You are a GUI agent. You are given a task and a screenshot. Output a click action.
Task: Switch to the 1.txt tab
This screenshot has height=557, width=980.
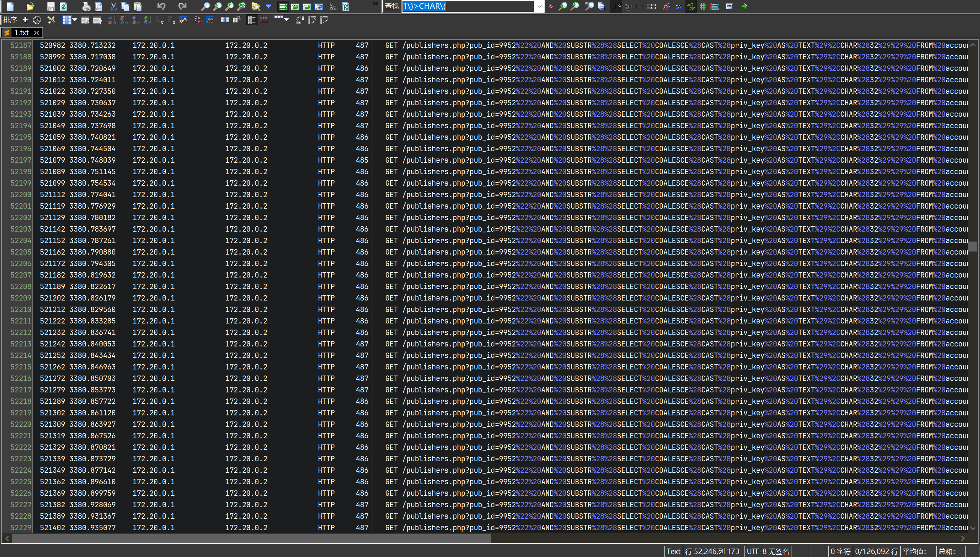[21, 33]
